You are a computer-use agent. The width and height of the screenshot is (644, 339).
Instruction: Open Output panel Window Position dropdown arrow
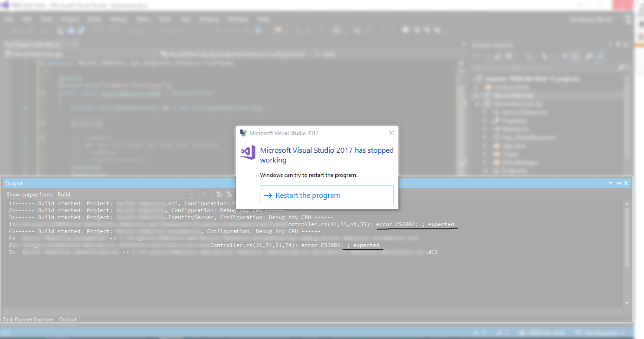(611, 183)
